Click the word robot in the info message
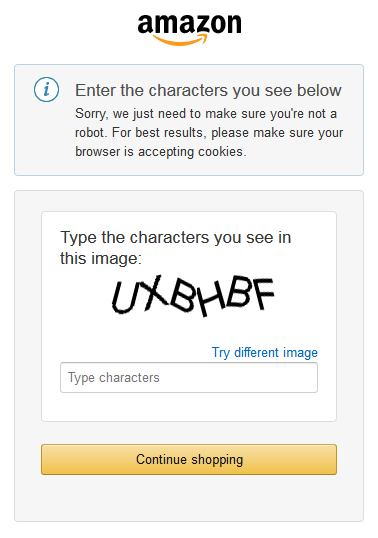378x538 pixels. [x=91, y=132]
